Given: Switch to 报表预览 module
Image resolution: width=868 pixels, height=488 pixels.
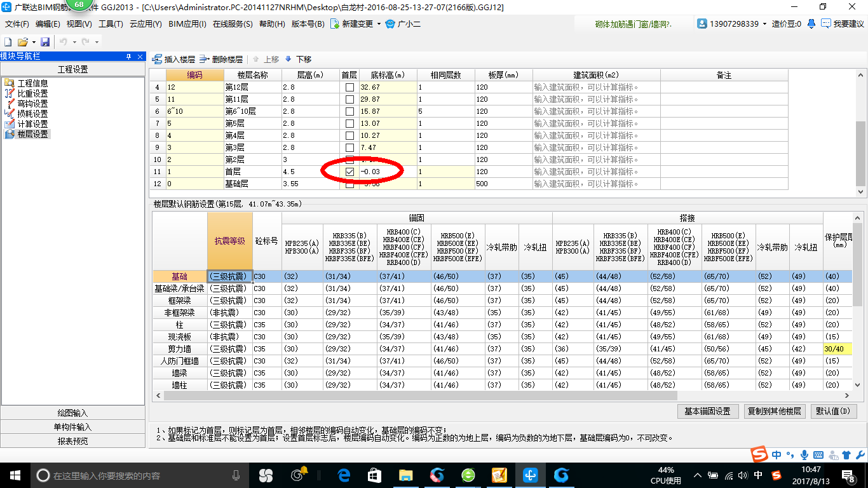Looking at the screenshot, I should [x=73, y=441].
